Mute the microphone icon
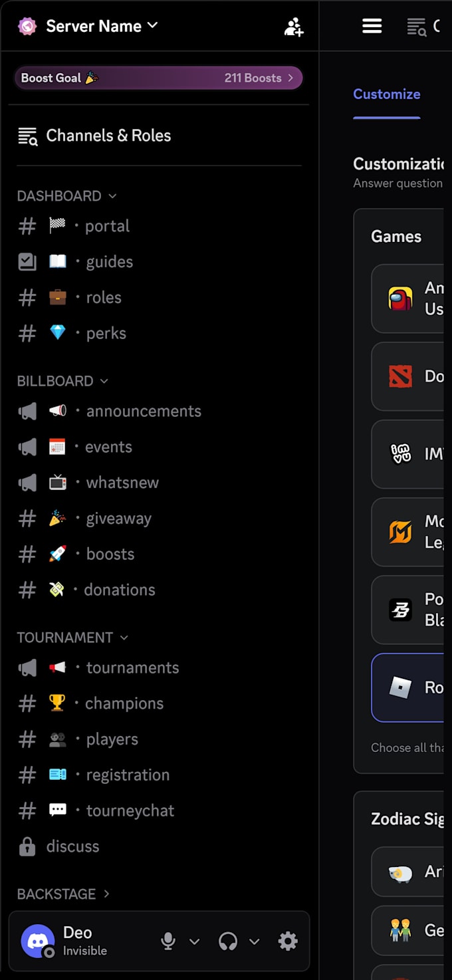Image resolution: width=452 pixels, height=980 pixels. 168,941
